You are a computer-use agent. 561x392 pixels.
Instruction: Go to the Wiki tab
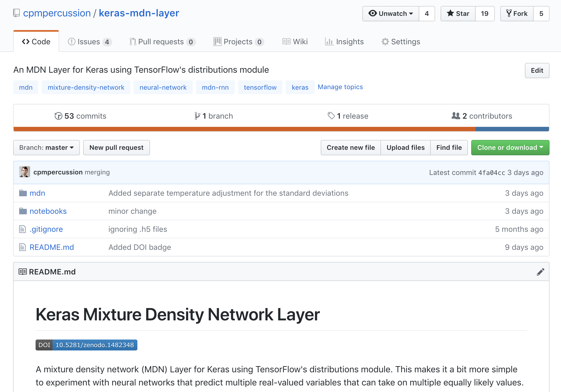tap(295, 42)
